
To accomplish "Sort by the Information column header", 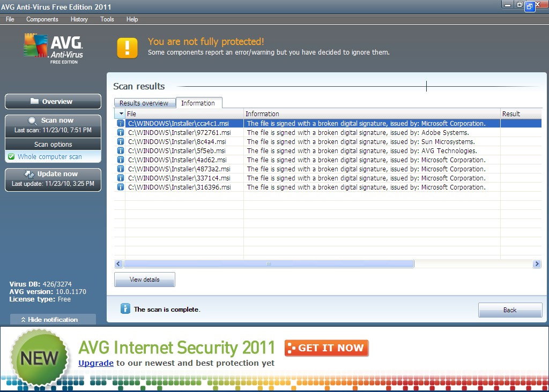I will point(372,114).
